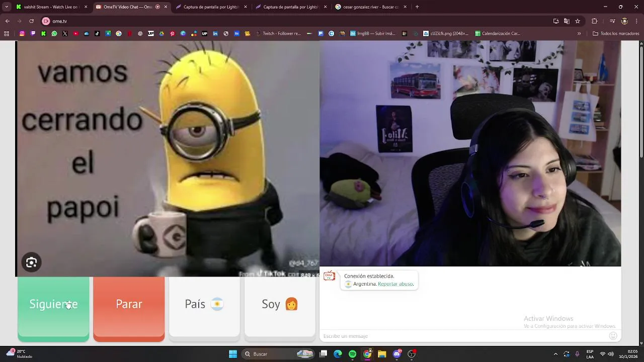This screenshot has width=644, height=362.
Task: Open Todos los marcadores folder
Action: [616, 34]
